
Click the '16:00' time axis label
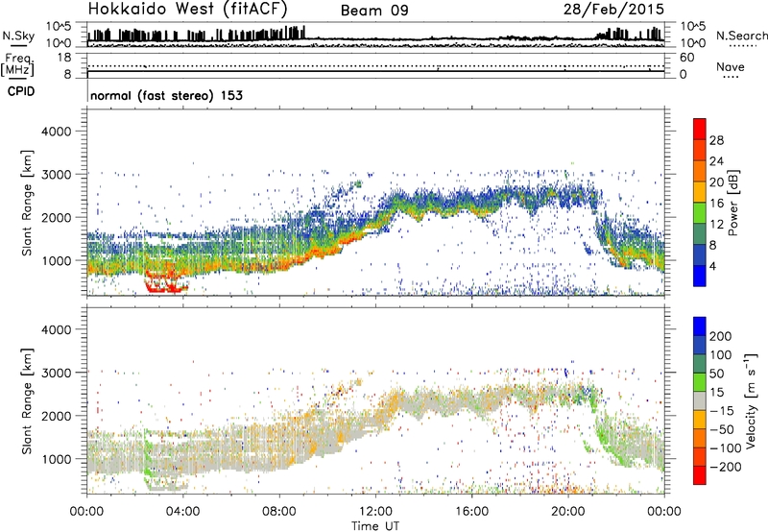[x=472, y=511]
